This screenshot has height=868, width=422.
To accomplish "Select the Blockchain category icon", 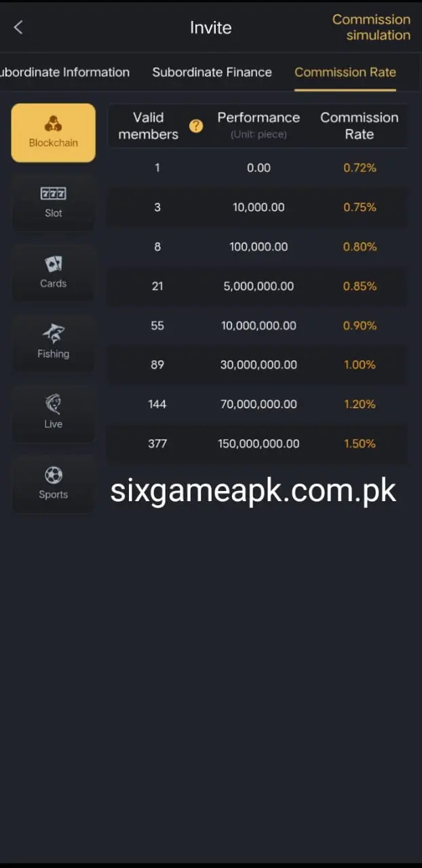I will coord(53,125).
